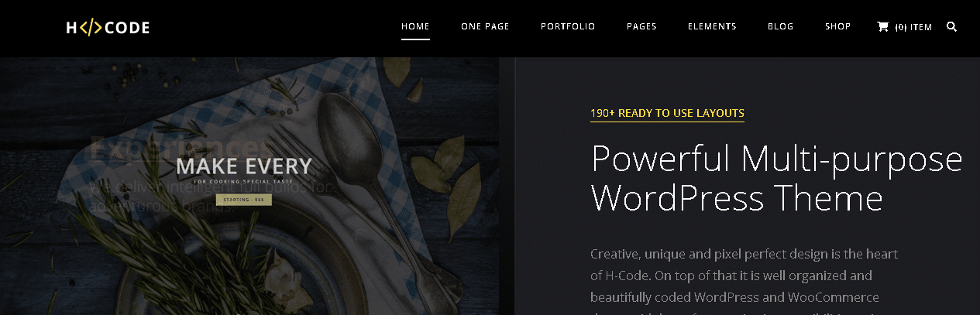Open the One Page menu
The height and width of the screenshot is (315, 980).
coord(485,26)
